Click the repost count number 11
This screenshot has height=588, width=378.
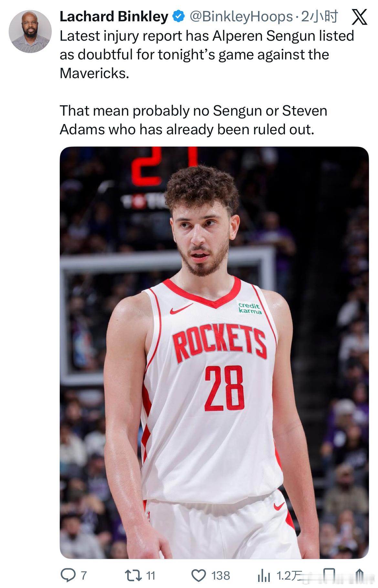point(151,575)
